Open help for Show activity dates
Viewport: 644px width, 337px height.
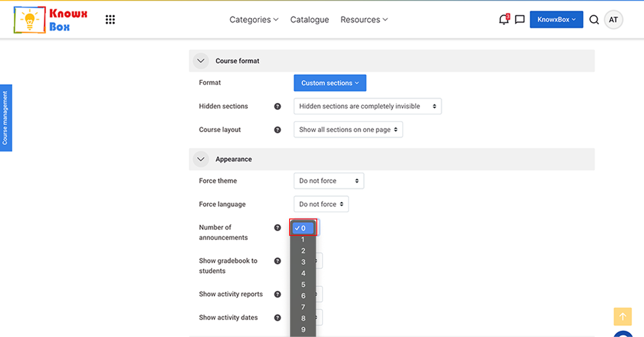[277, 318]
